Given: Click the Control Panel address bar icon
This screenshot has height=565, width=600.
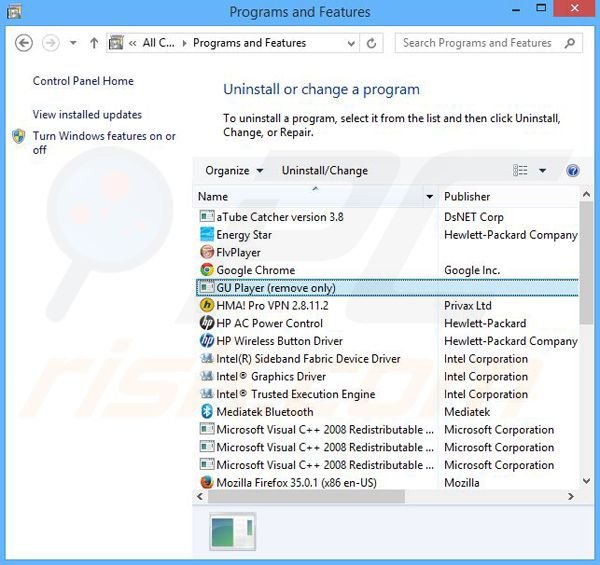Looking at the screenshot, I should coord(116,43).
